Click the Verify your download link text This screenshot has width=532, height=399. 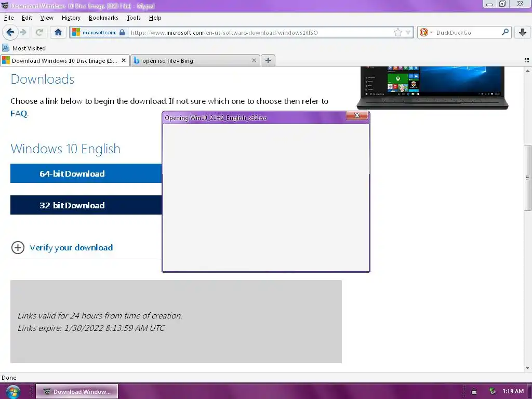click(x=71, y=247)
